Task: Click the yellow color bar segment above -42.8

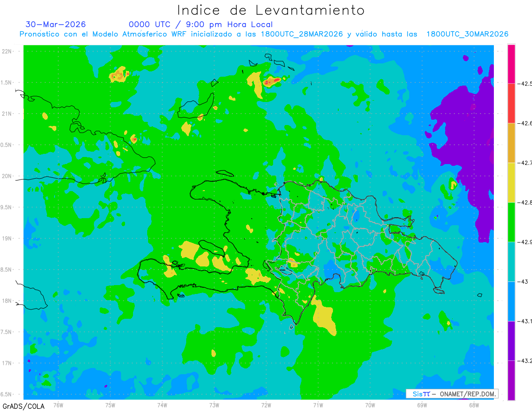Action: pos(511,182)
